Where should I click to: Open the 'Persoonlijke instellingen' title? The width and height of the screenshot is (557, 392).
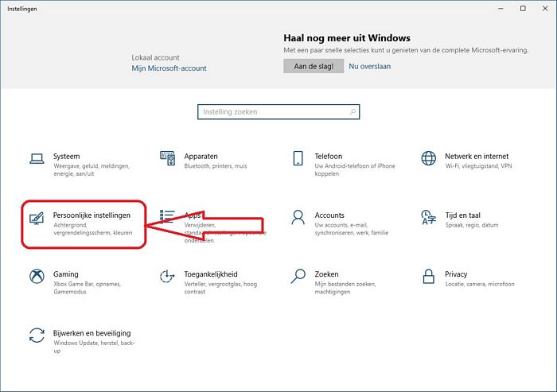pyautogui.click(x=92, y=215)
